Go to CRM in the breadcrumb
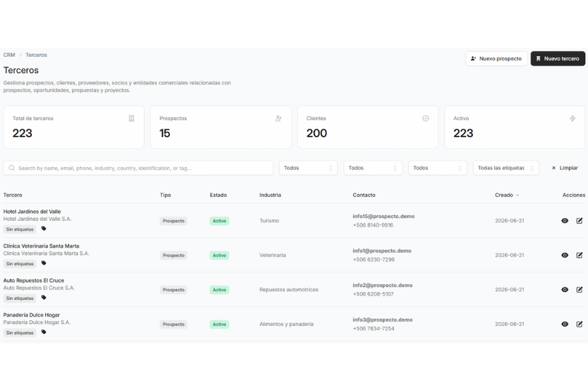The width and height of the screenshot is (588, 392). click(x=9, y=55)
